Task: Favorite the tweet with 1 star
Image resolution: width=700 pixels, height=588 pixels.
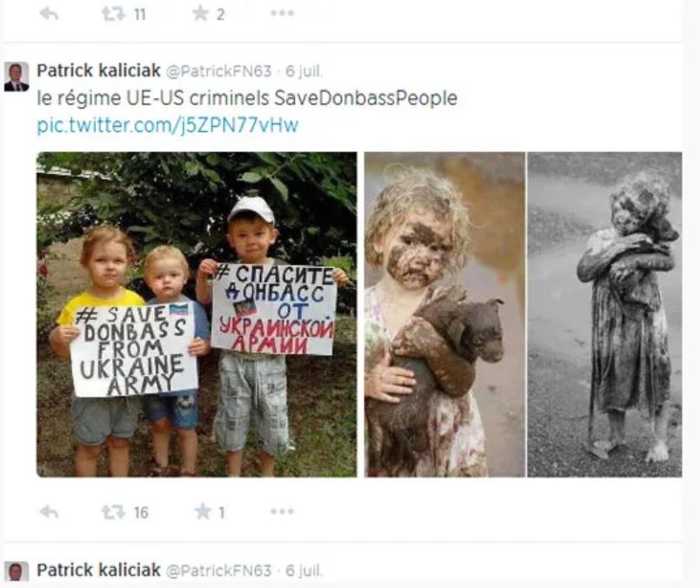Action: point(203,511)
